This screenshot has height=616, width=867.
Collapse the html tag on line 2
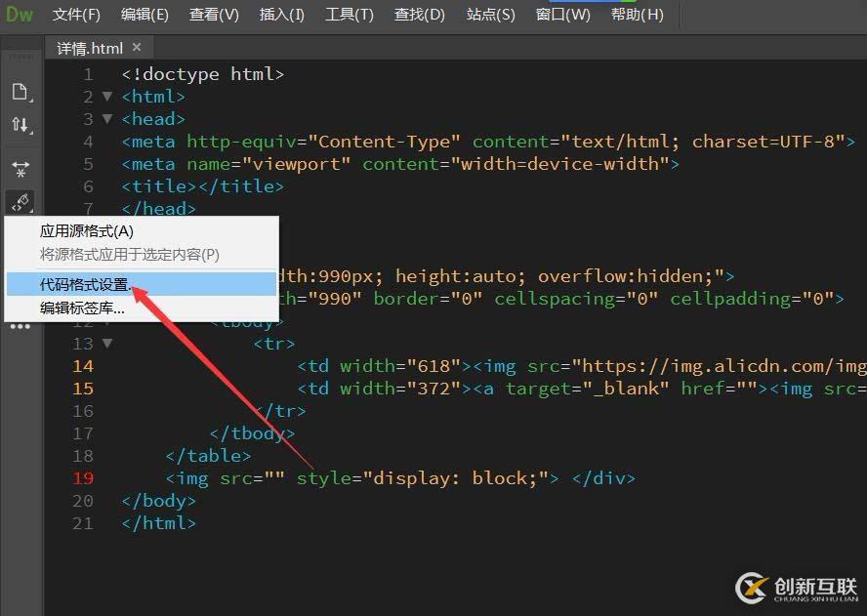107,97
